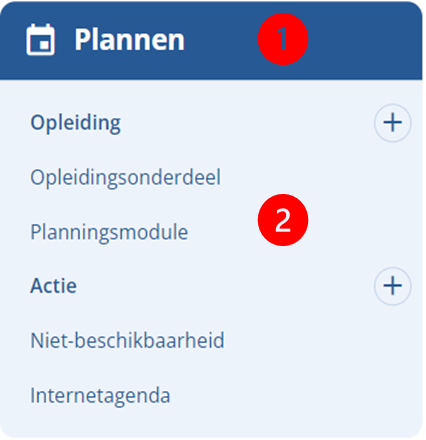Open the Niet-beschikbaarheid link
The height and width of the screenshot is (440, 426).
click(x=127, y=340)
